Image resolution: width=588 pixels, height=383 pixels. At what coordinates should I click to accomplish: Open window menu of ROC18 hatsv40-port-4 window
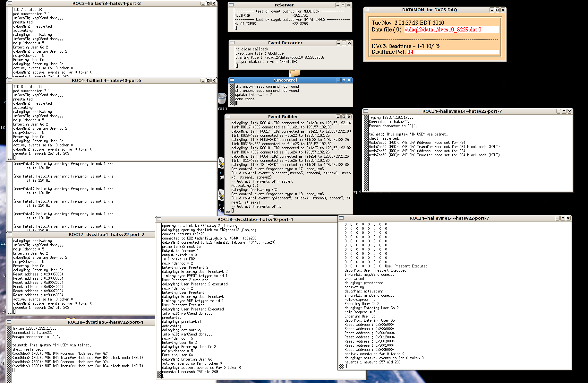point(159,219)
